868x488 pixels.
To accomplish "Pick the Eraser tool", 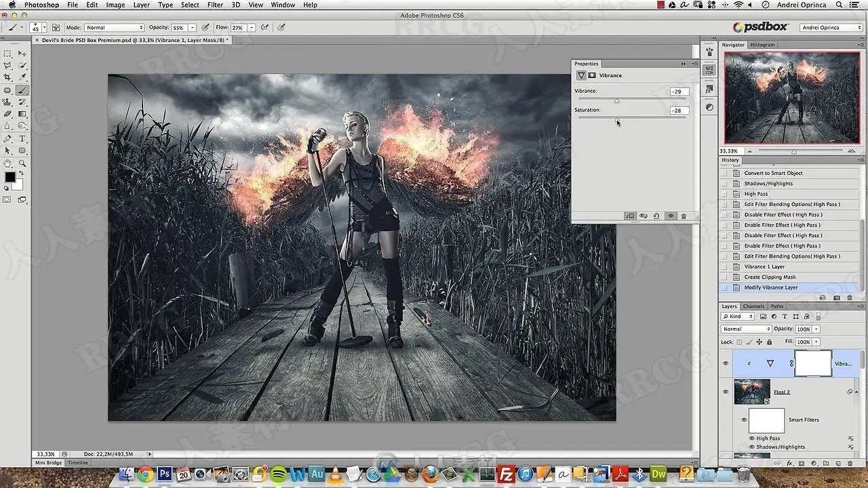I will coord(7,114).
